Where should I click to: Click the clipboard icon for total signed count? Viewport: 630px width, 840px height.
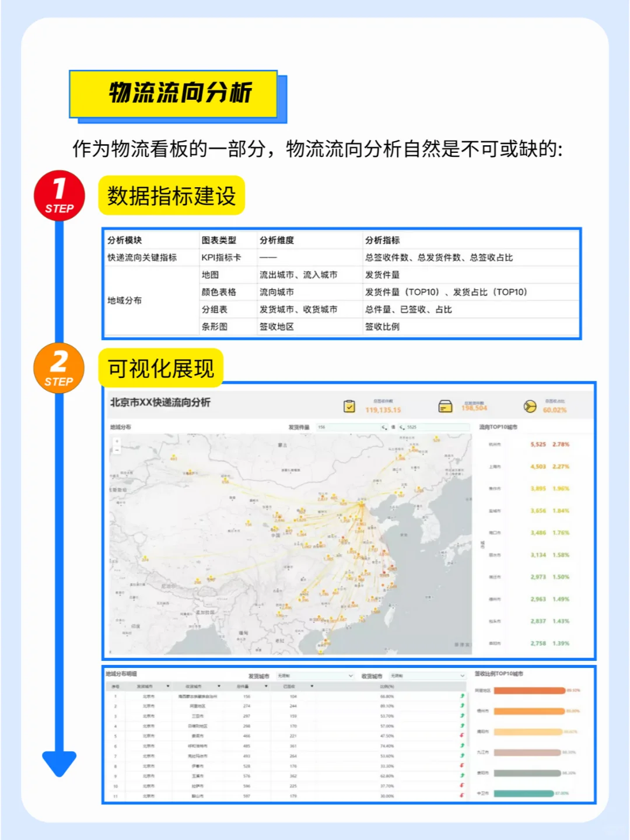coord(349,406)
